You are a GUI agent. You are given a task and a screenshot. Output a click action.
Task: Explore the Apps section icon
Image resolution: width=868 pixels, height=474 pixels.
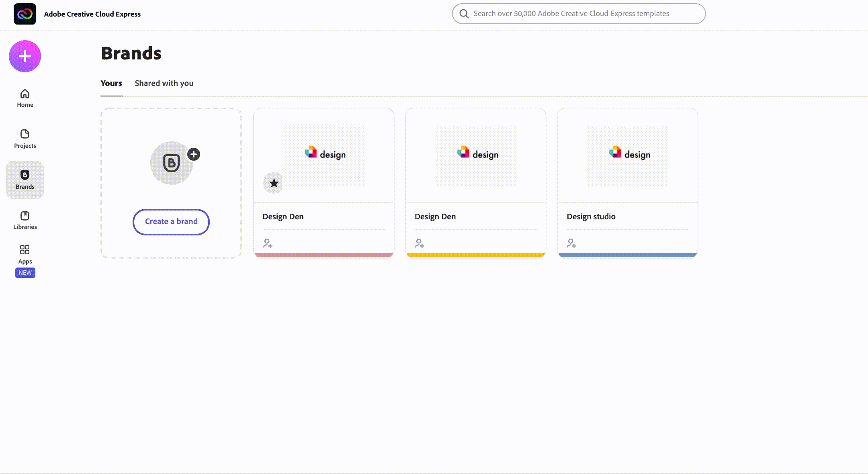point(25,250)
